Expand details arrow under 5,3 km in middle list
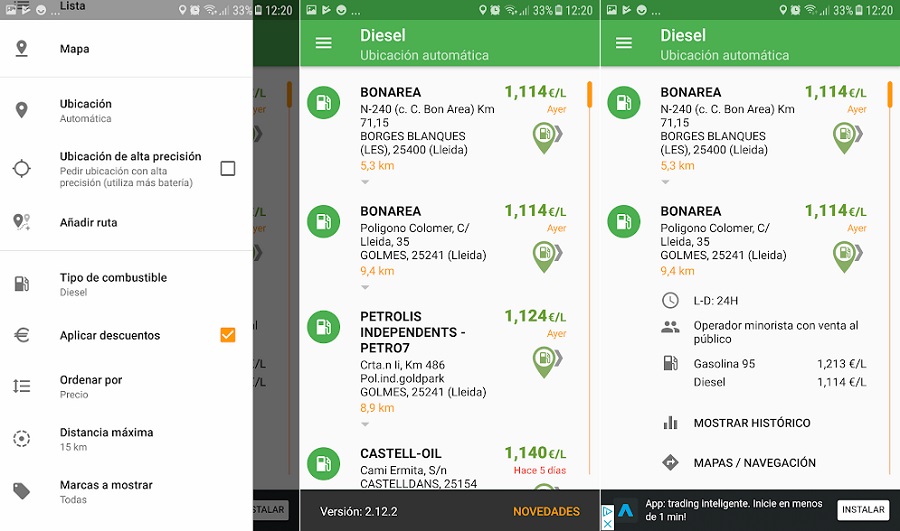 (365, 182)
